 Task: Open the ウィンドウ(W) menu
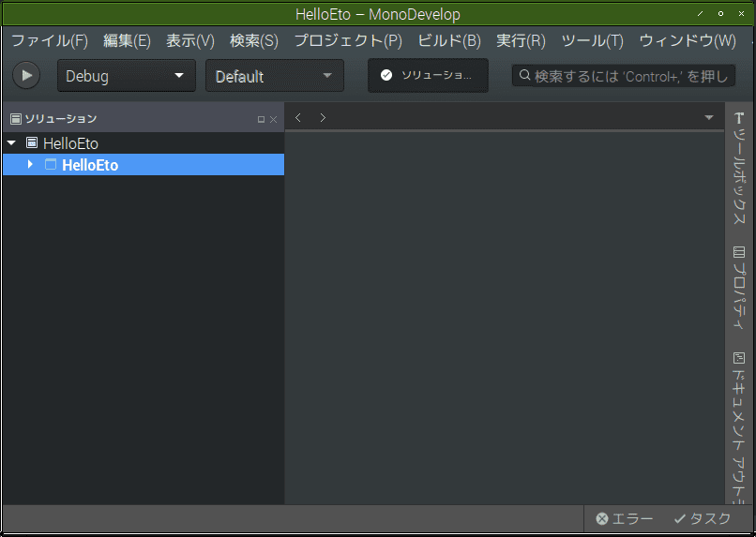[x=688, y=40]
